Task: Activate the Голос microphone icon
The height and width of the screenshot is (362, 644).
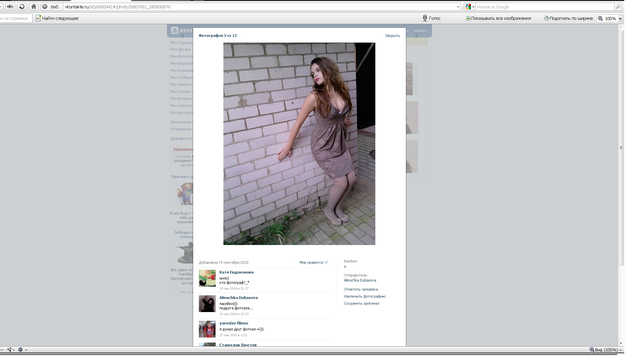Action: point(425,18)
